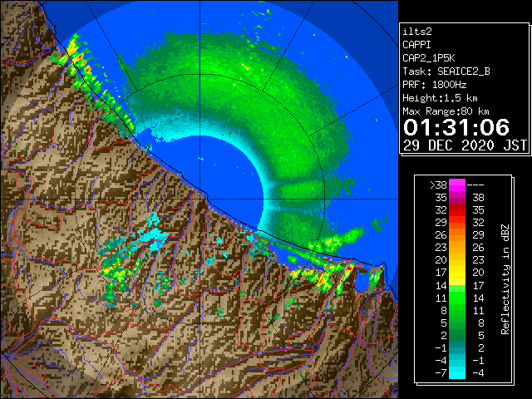Click the green 8 dBZ legend swatch

[457, 310]
